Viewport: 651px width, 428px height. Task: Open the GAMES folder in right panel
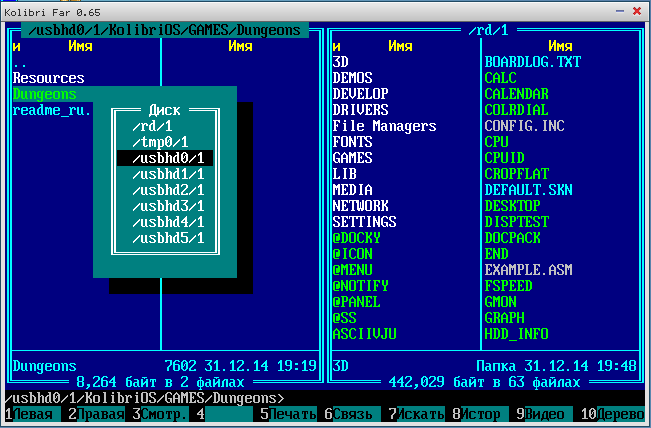(353, 158)
